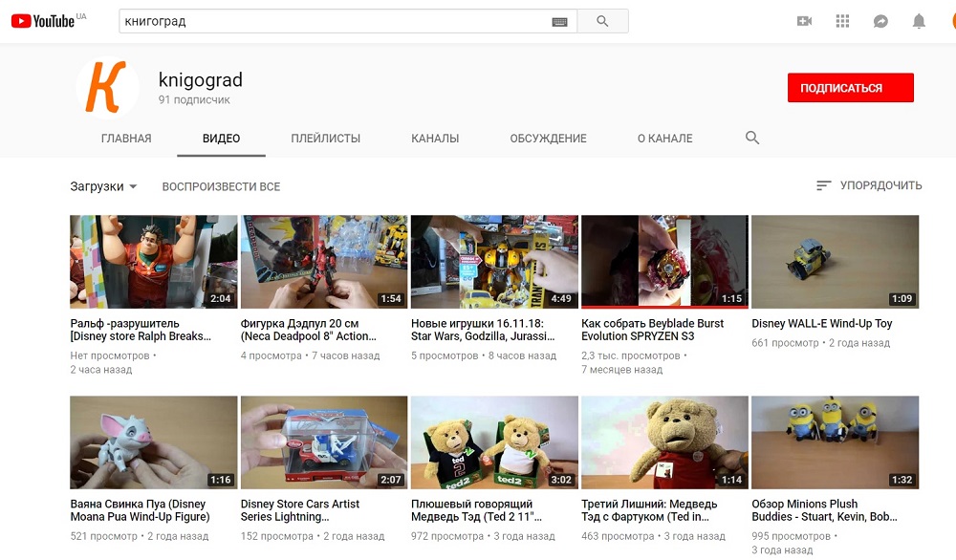Screen dimensions: 956x560
Task: Open the Beyblade Burst video thumbnail
Action: pyautogui.click(x=664, y=262)
